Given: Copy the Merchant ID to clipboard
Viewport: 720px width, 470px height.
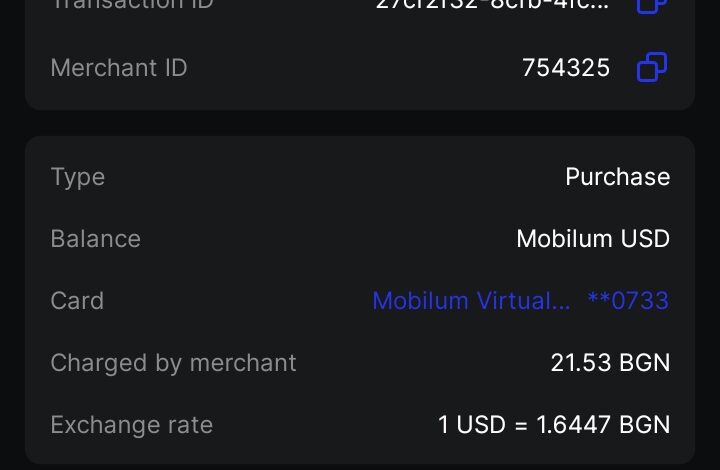Looking at the screenshot, I should [652, 68].
